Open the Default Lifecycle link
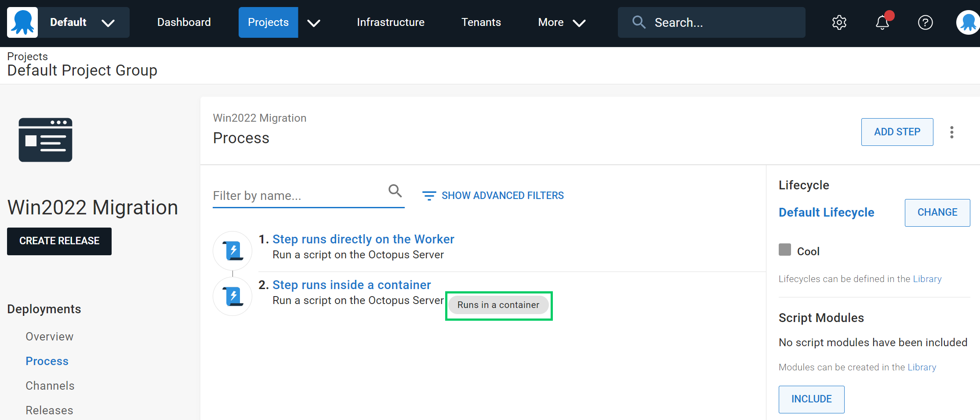980x420 pixels. (x=826, y=212)
